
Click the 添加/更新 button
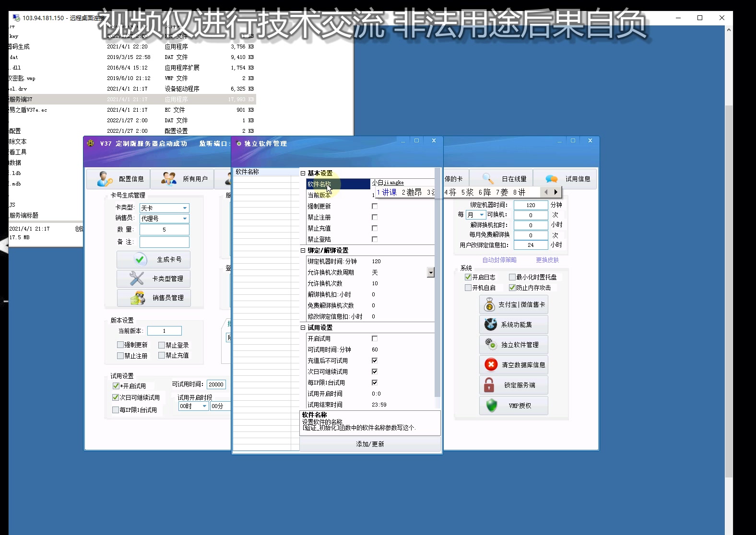coord(370,444)
